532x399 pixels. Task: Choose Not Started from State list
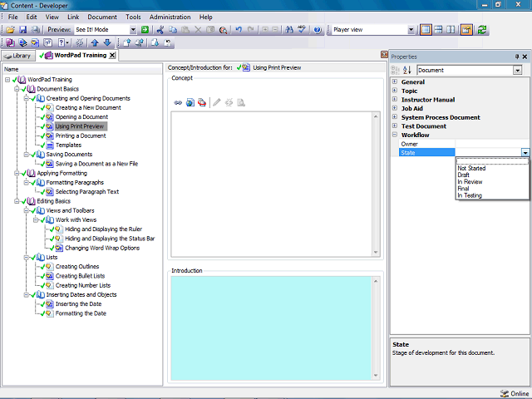pos(471,168)
